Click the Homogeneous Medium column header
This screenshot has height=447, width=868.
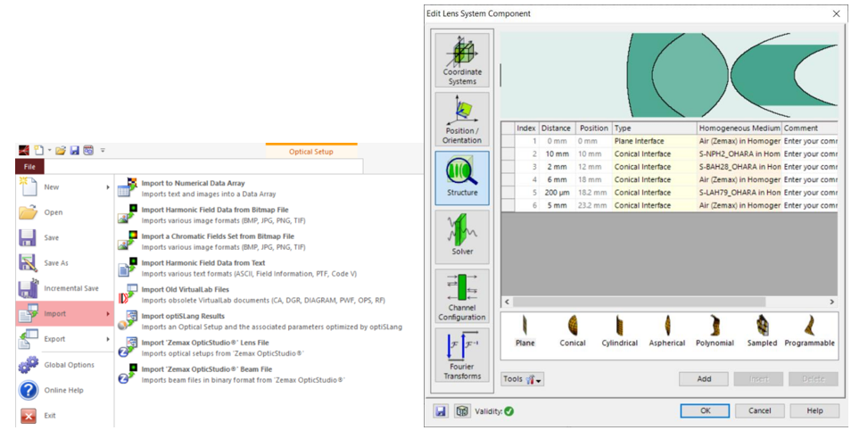[740, 128]
